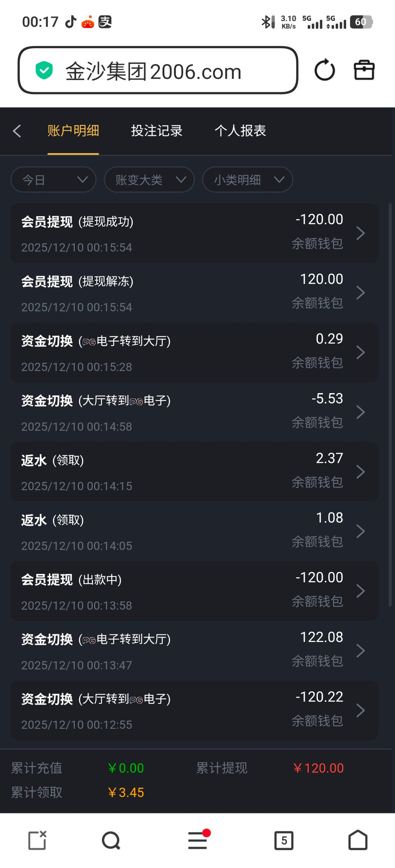Image resolution: width=395 pixels, height=868 pixels.
Task: Reload the page with refresh icon
Action: click(x=324, y=70)
